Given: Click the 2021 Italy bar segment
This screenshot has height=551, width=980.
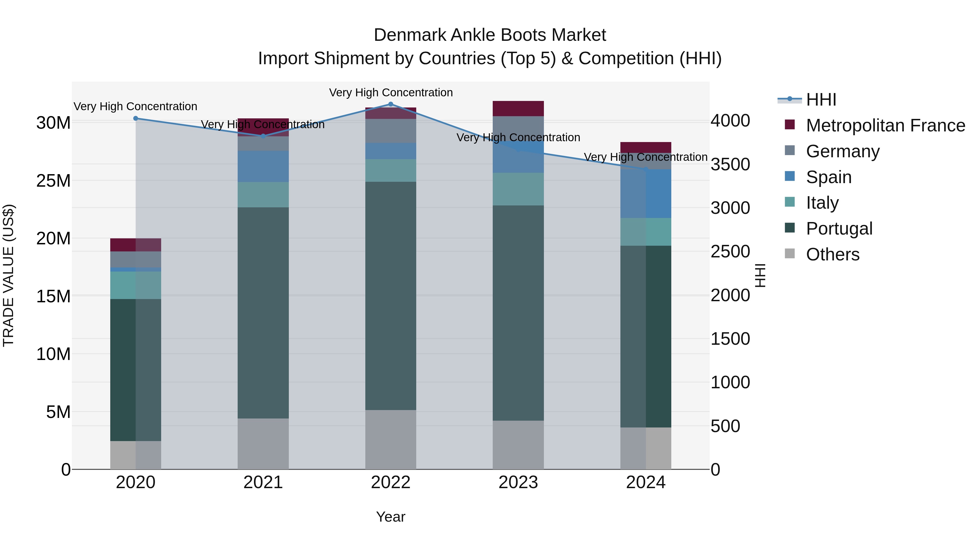Looking at the screenshot, I should (x=263, y=195).
